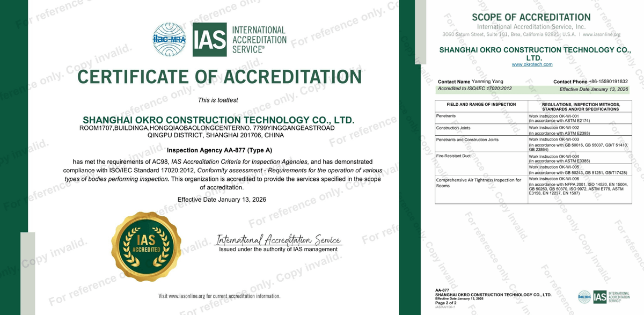The height and width of the screenshot is (315, 644).
Task: Click the Effective Date in the scope green bar
Action: pyautogui.click(x=594, y=90)
